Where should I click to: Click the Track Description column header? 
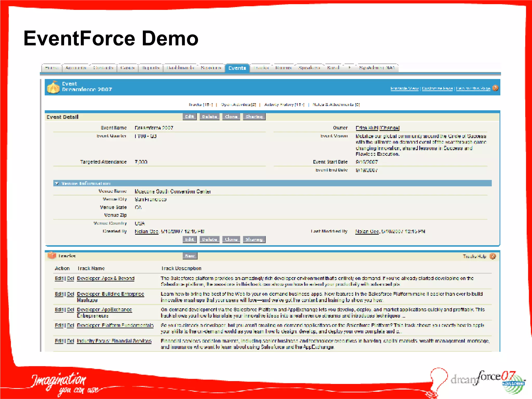(181, 268)
